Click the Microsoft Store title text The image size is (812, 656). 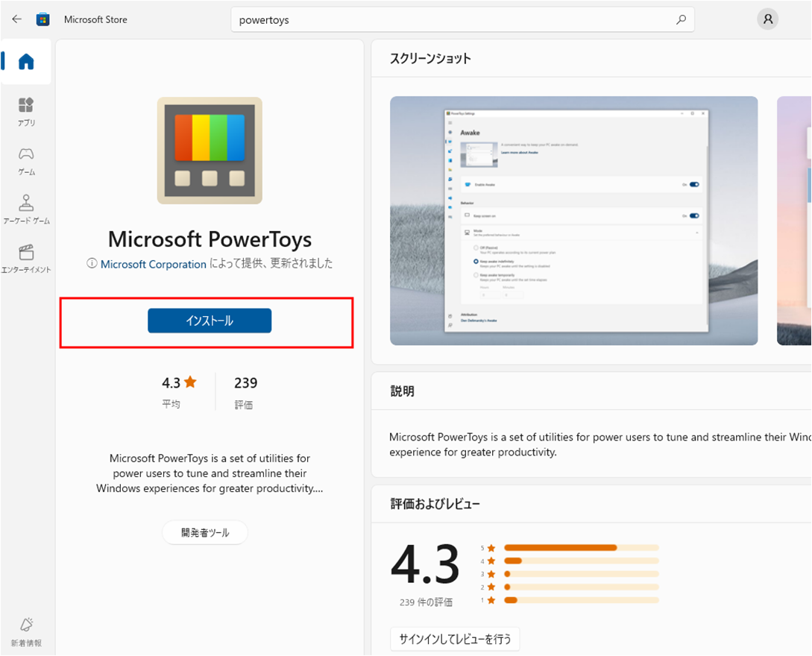click(x=95, y=19)
